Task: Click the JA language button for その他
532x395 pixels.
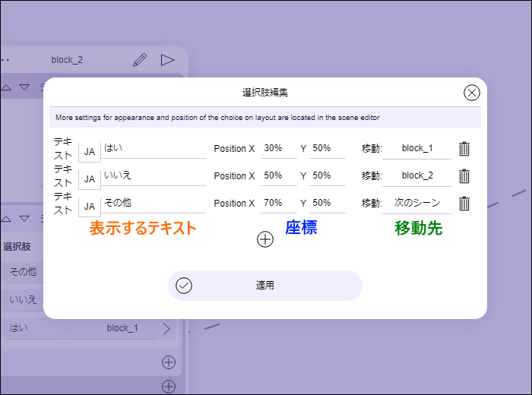Action: (90, 206)
